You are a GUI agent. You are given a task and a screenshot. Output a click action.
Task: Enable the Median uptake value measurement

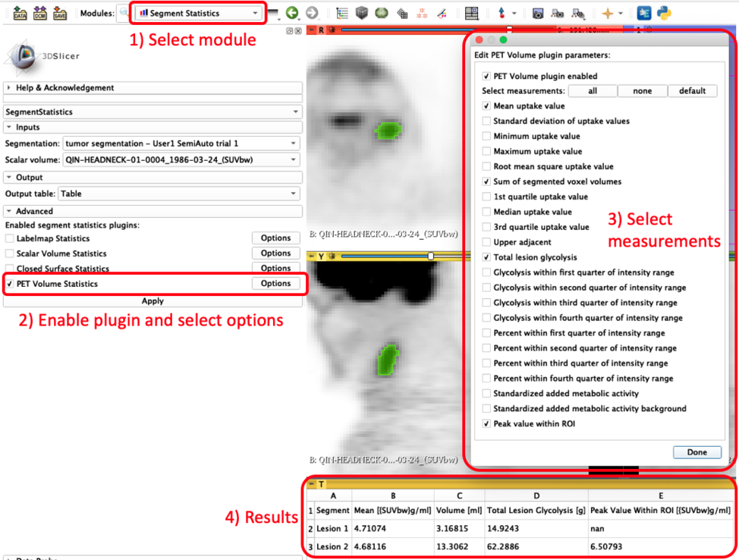(x=488, y=212)
